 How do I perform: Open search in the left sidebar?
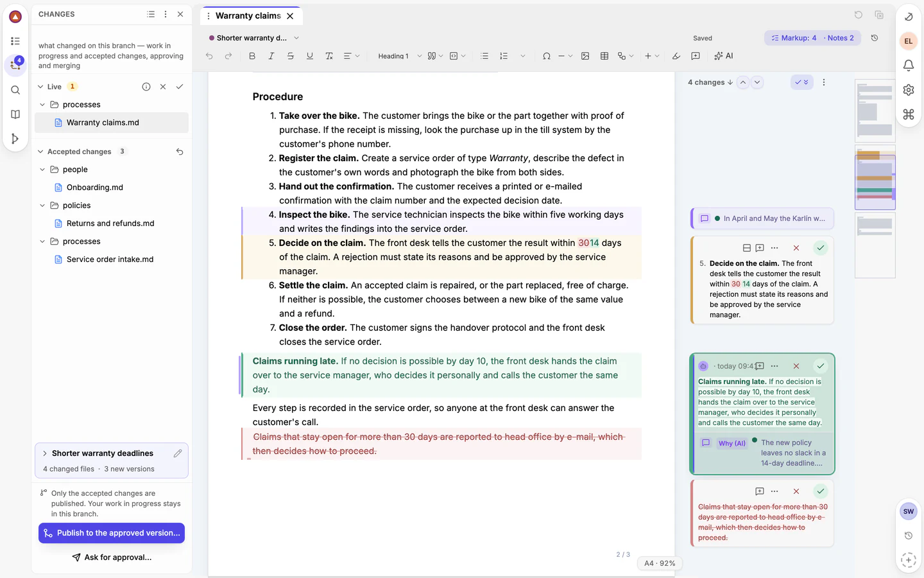click(x=15, y=90)
